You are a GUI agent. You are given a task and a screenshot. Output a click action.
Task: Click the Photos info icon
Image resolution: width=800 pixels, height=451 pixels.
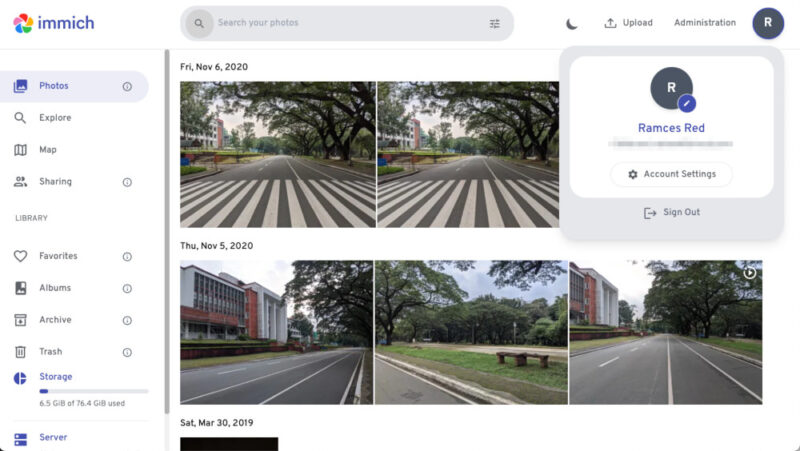pyautogui.click(x=127, y=87)
